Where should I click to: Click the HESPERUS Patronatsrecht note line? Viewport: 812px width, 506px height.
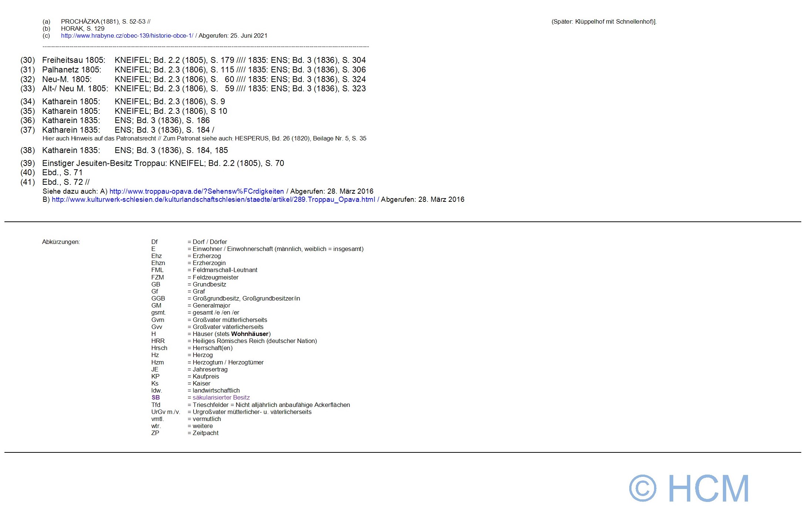[x=204, y=139]
